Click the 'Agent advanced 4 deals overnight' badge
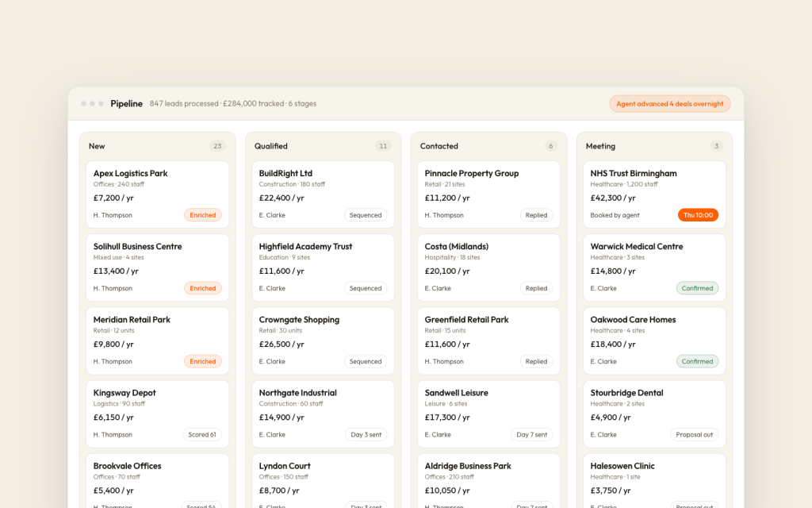 [669, 104]
